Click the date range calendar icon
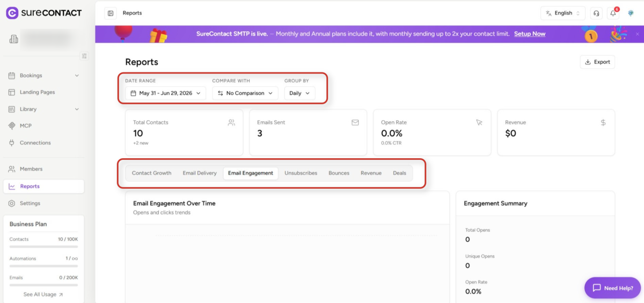Screen dimensions: 644x303 (x=134, y=93)
